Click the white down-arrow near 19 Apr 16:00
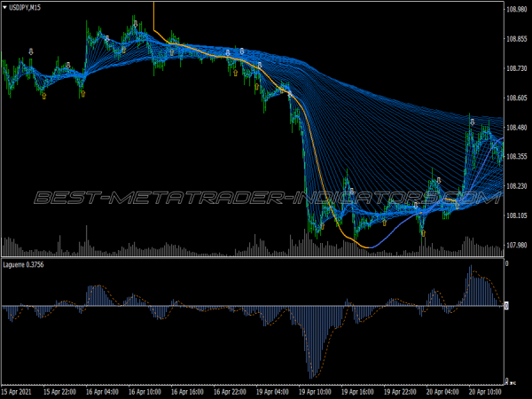532x399 pixels. [x=351, y=191]
